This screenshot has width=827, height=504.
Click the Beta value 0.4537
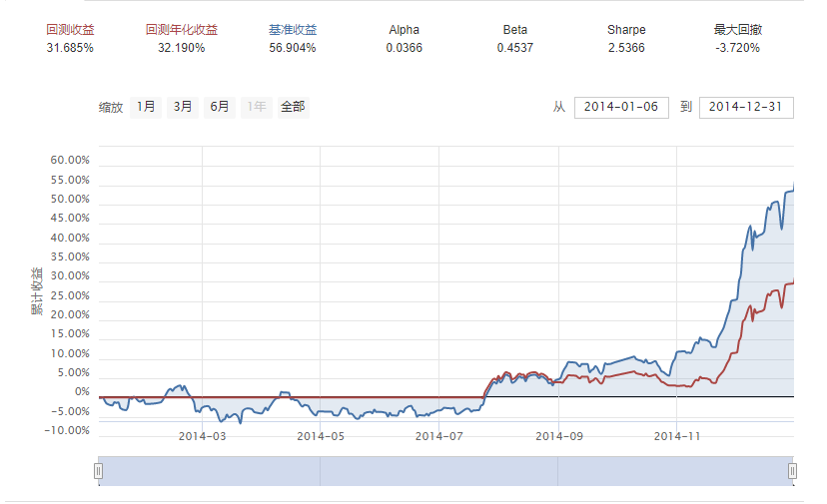(x=515, y=48)
